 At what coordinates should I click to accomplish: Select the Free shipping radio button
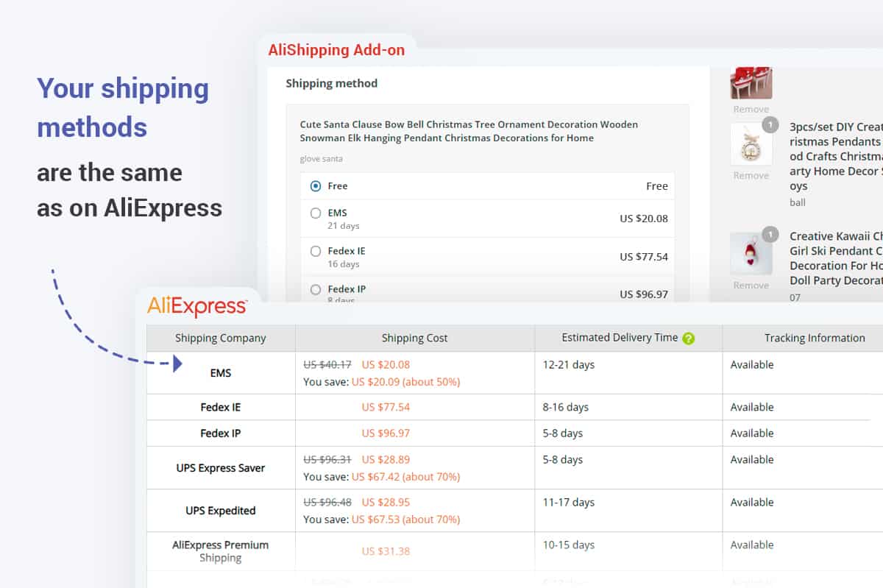(x=316, y=186)
